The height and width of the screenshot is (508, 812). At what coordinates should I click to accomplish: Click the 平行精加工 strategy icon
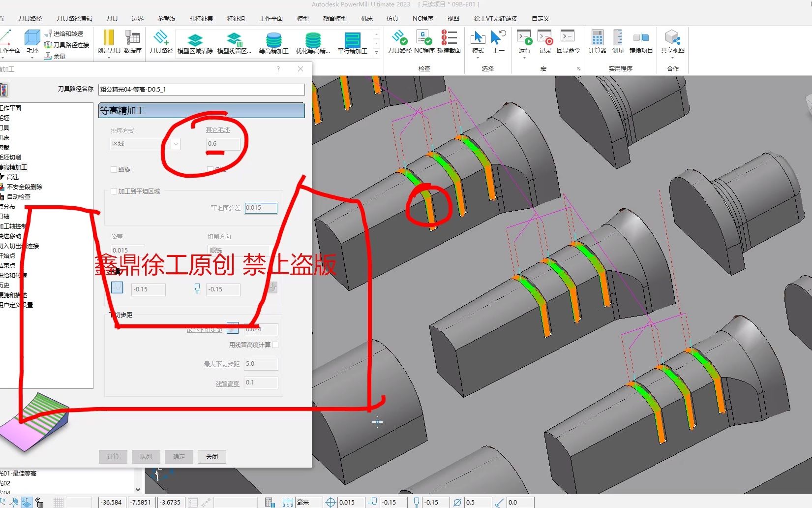[x=352, y=43]
